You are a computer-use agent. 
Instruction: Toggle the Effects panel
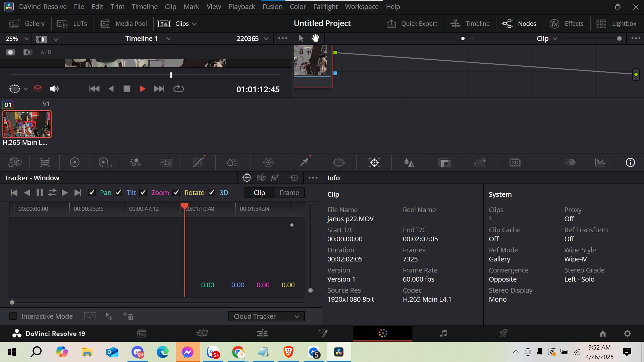[x=567, y=24]
